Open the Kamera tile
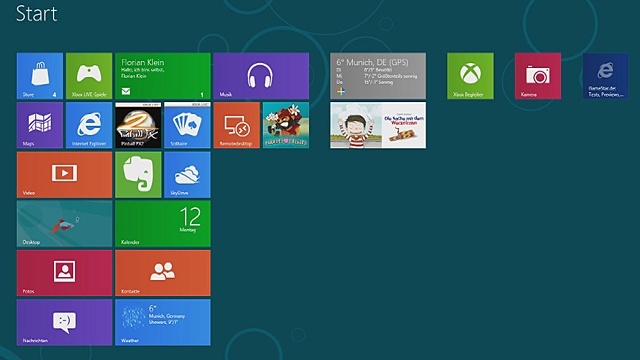Viewport: 640px width, 360px height. pos(538,76)
